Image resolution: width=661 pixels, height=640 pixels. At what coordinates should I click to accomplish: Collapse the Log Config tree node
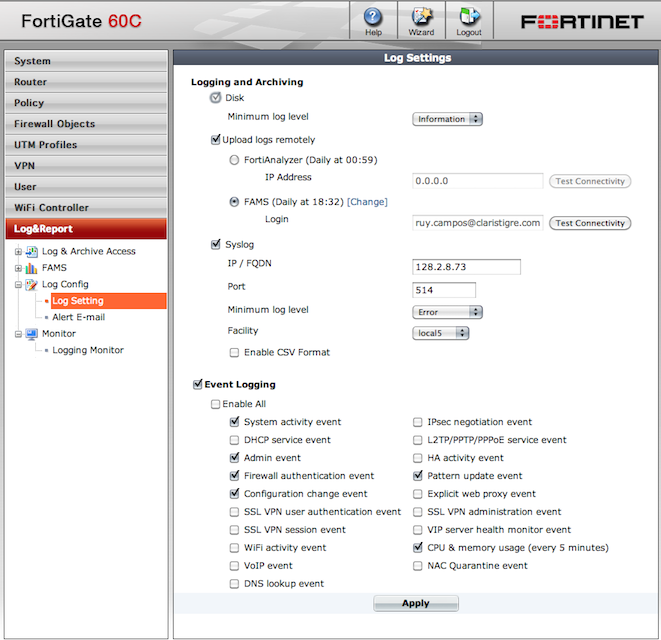point(18,285)
